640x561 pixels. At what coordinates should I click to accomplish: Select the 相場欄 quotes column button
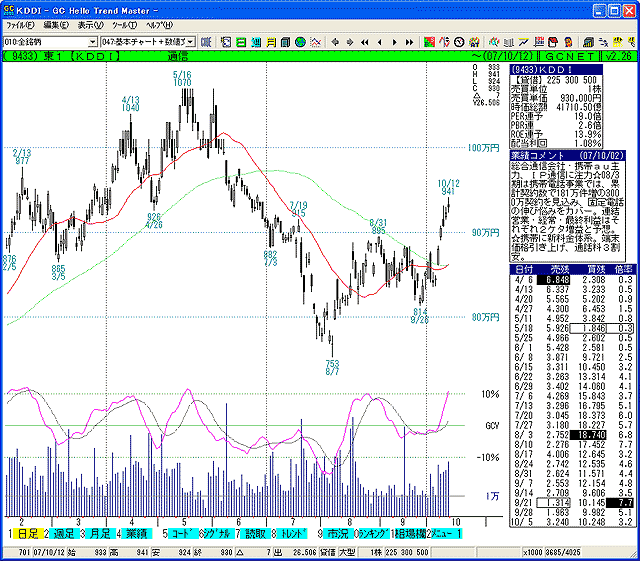click(411, 533)
